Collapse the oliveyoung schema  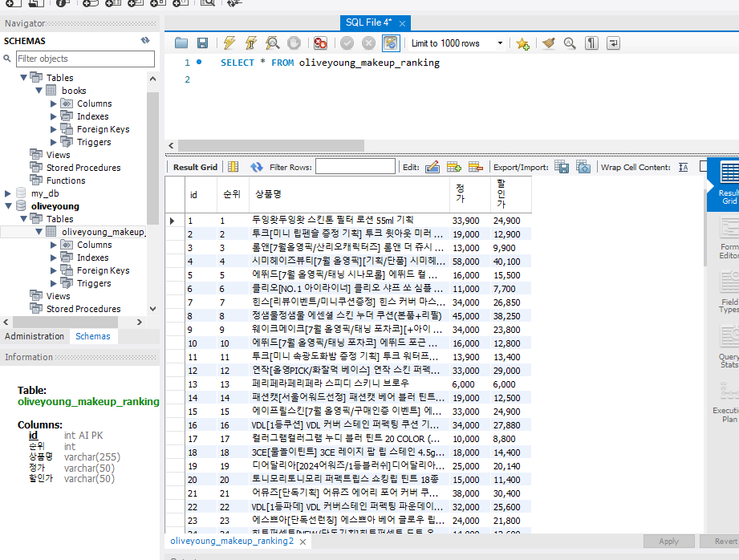coord(8,206)
